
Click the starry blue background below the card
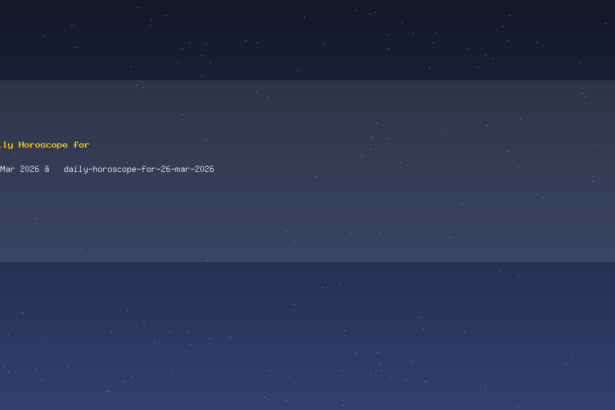click(308, 337)
